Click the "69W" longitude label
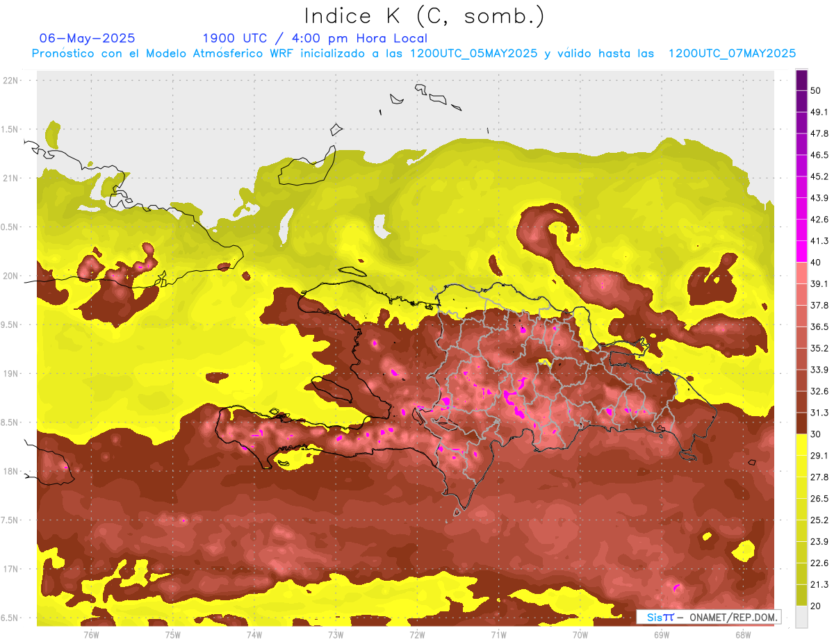Image resolution: width=834 pixels, height=644 pixels. click(662, 634)
